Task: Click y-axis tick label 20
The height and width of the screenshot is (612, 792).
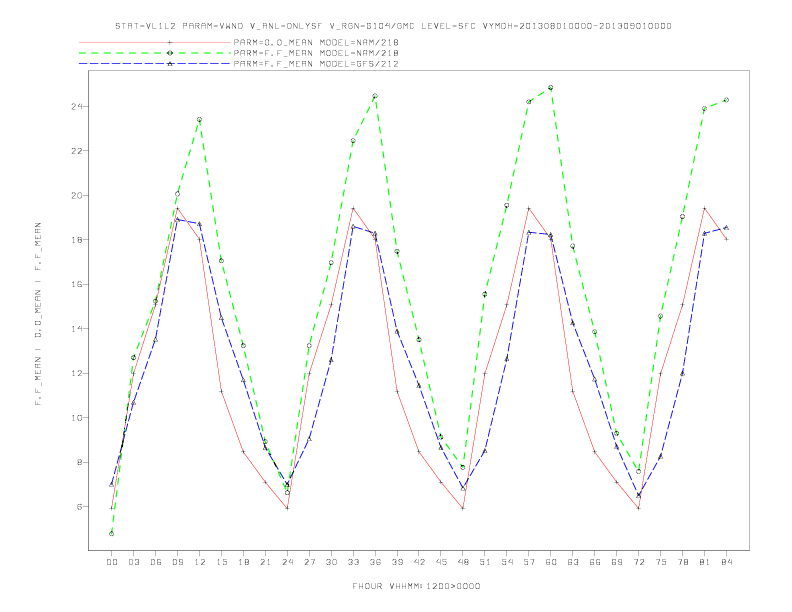Action: click(x=77, y=195)
